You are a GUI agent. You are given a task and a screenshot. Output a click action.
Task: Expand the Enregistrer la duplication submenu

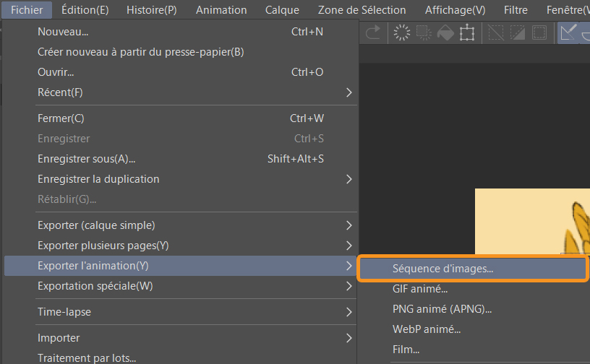(x=349, y=179)
